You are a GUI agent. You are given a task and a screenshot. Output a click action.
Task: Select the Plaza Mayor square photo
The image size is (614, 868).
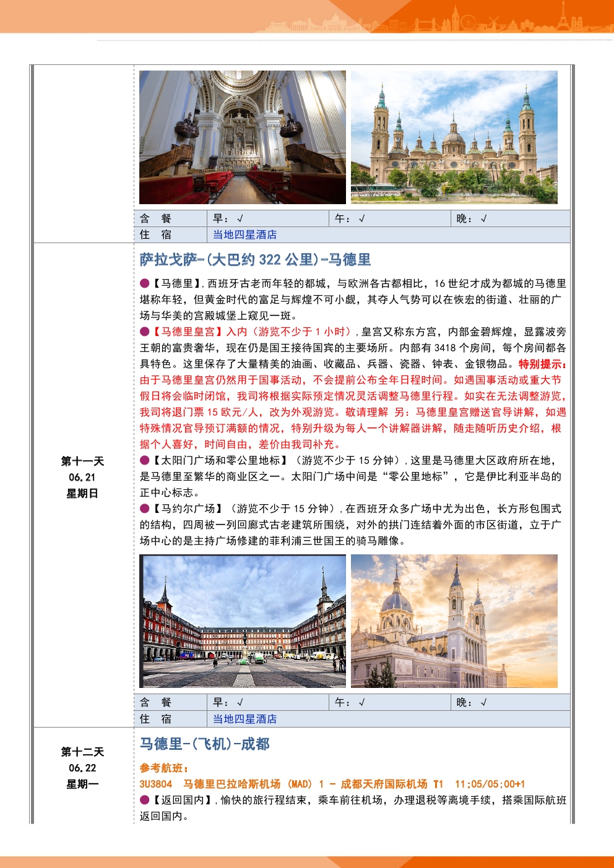[242, 621]
